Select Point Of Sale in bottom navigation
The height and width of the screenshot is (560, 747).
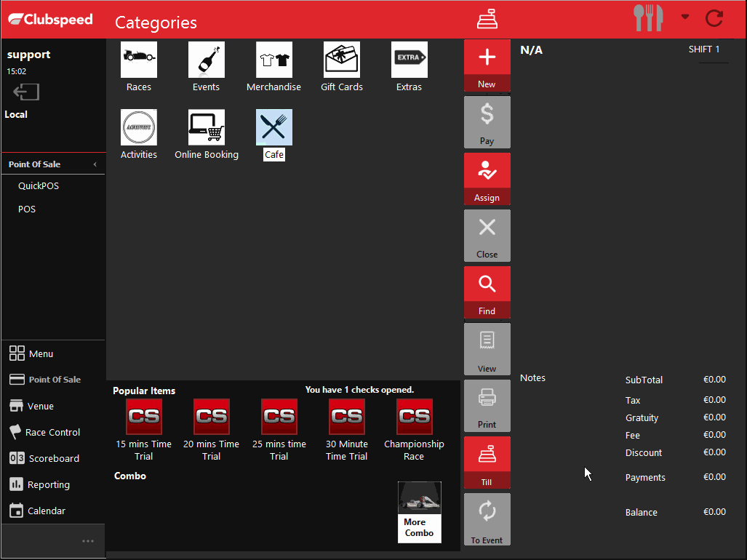coord(45,380)
